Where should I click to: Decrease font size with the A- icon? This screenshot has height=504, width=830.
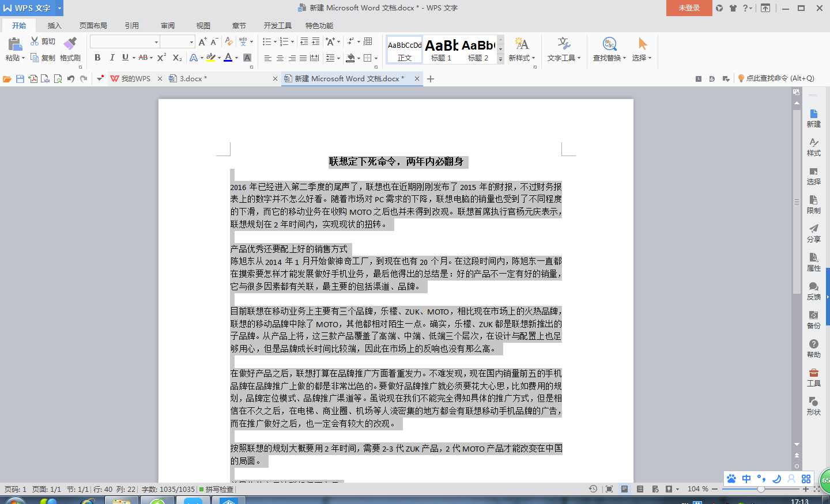coord(214,41)
